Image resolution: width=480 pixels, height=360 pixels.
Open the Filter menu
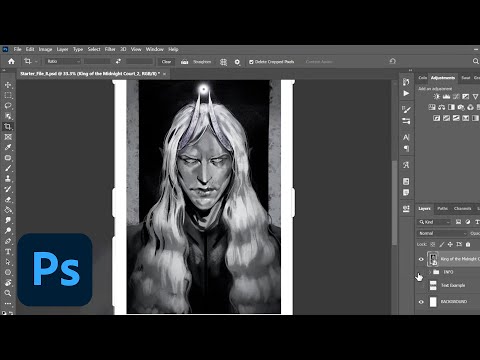110,49
